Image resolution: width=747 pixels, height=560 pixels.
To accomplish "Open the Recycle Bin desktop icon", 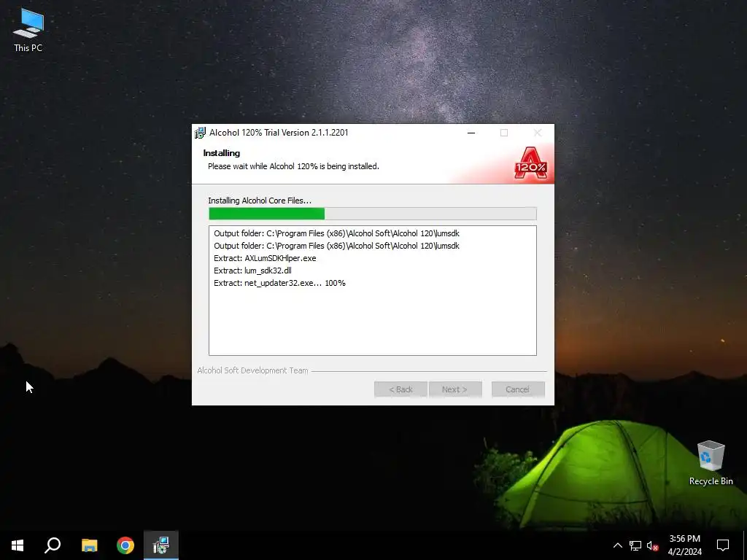I will [x=711, y=463].
